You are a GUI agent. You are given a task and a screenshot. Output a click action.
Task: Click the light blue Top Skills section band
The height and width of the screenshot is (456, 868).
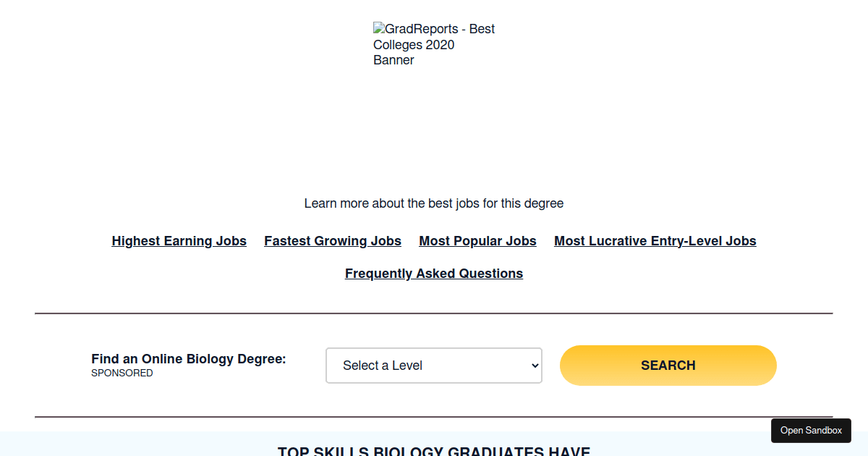145,444
